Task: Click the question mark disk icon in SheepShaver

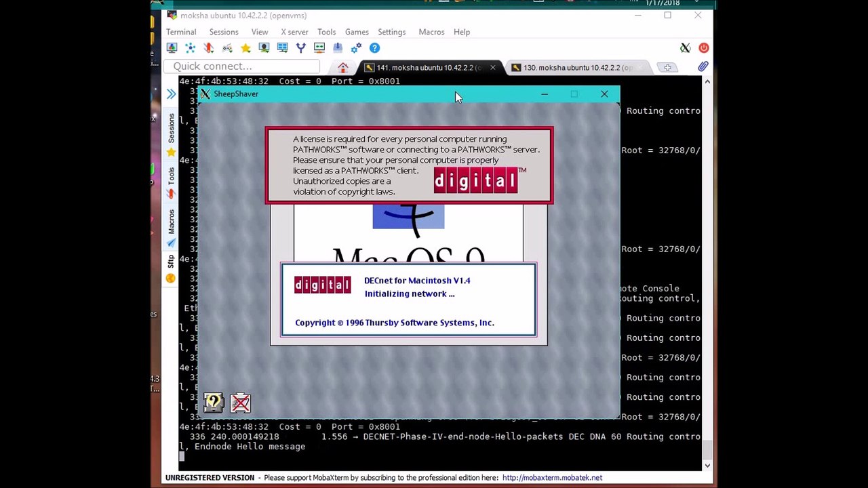Action: 214,403
